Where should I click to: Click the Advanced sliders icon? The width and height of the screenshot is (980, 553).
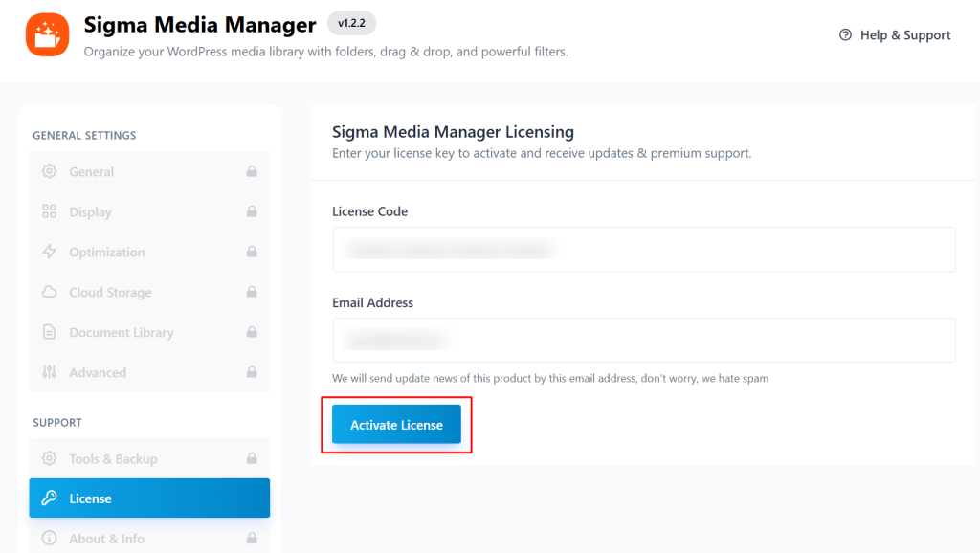pos(49,373)
